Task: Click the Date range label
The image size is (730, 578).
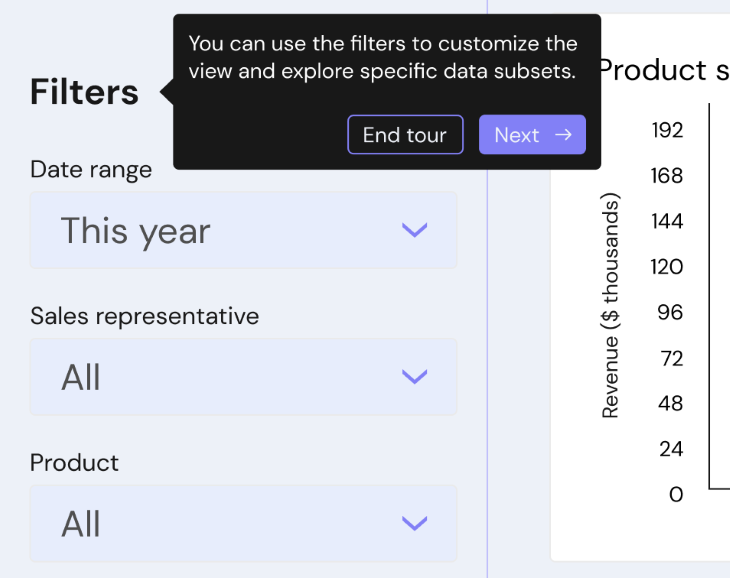Action: pos(91,170)
